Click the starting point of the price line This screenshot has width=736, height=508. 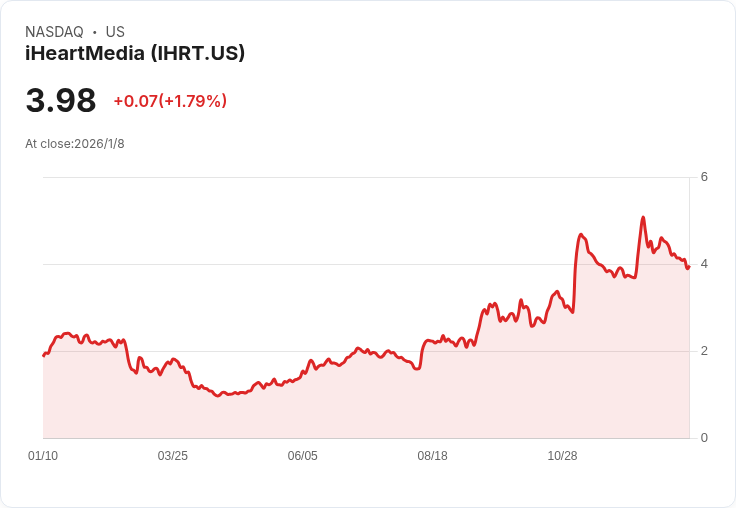(44, 355)
